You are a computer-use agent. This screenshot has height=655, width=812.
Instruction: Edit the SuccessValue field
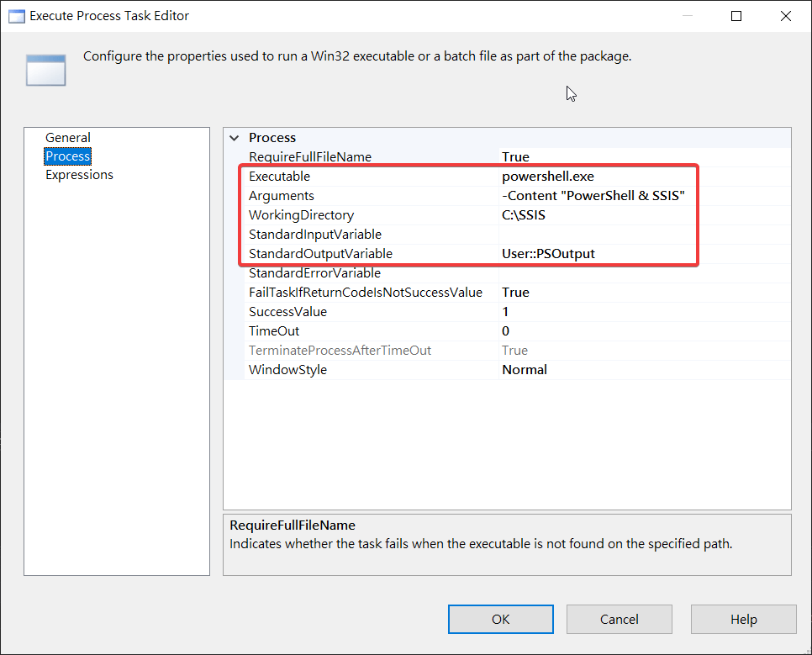coord(588,312)
